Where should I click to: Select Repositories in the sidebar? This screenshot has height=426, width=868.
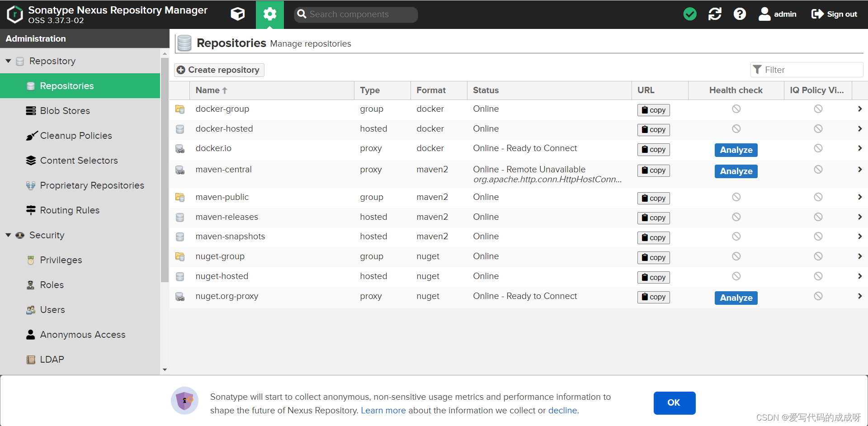pos(80,85)
